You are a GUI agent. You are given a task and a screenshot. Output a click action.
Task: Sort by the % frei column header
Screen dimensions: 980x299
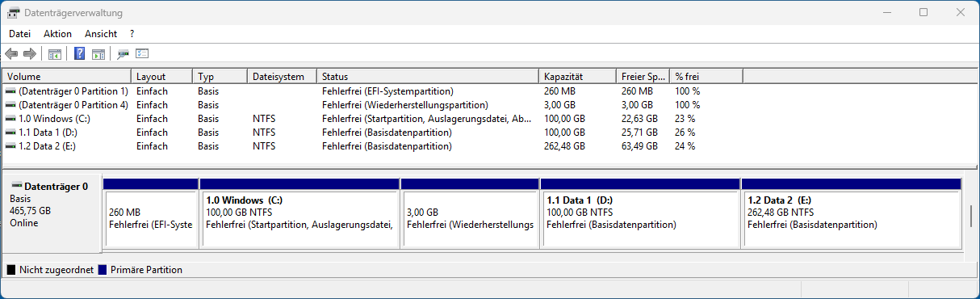[x=706, y=77]
